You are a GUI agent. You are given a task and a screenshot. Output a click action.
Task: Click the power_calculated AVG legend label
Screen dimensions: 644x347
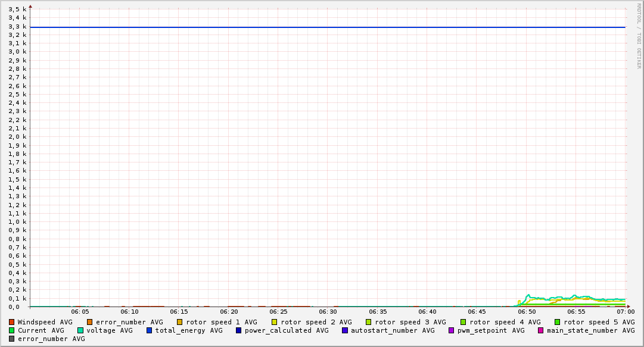(286, 330)
